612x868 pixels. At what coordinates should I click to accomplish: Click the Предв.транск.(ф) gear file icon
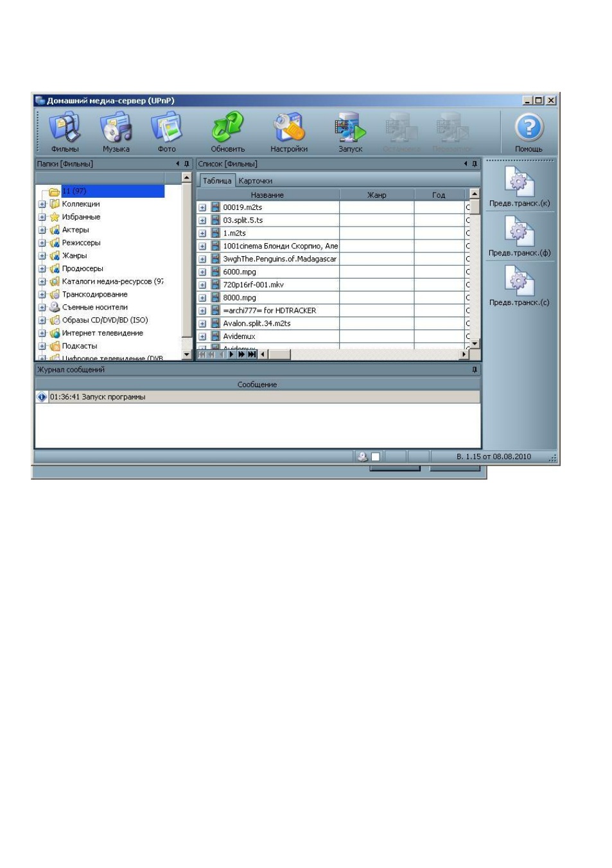(520, 231)
